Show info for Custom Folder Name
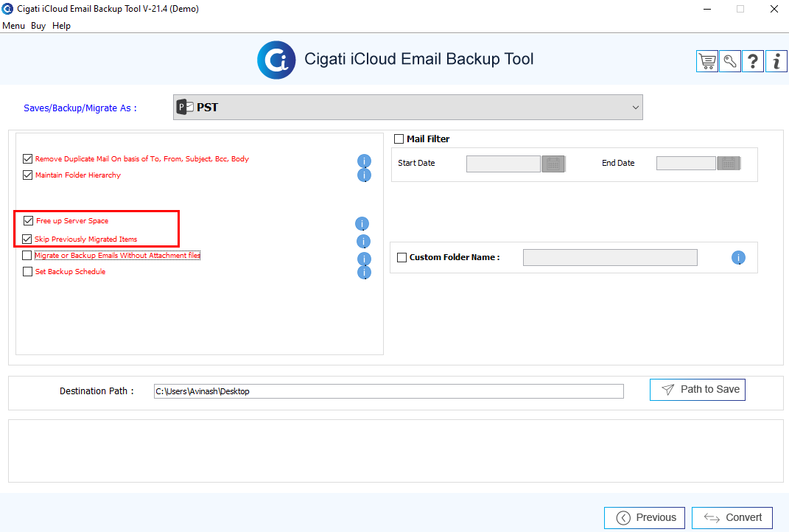Image resolution: width=789 pixels, height=532 pixels. (738, 258)
